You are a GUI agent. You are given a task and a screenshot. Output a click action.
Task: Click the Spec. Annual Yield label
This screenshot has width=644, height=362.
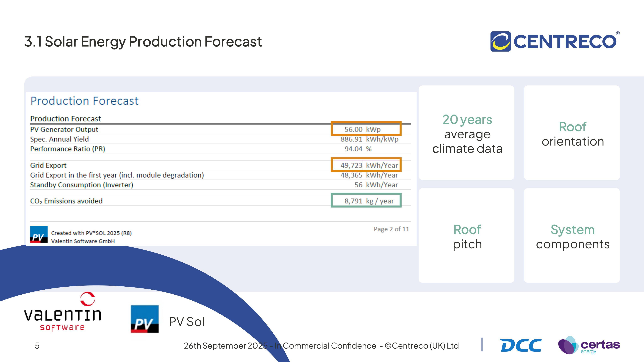point(59,139)
